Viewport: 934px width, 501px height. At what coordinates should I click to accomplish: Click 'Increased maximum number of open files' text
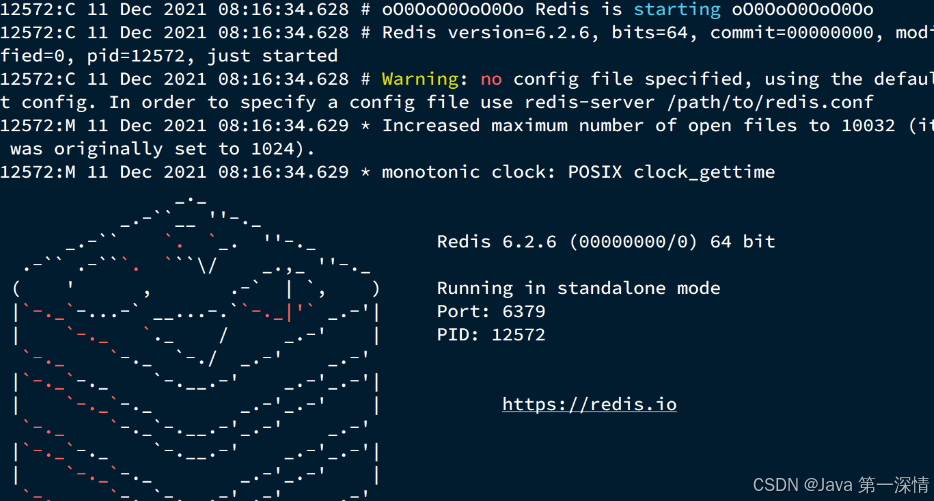coord(589,126)
